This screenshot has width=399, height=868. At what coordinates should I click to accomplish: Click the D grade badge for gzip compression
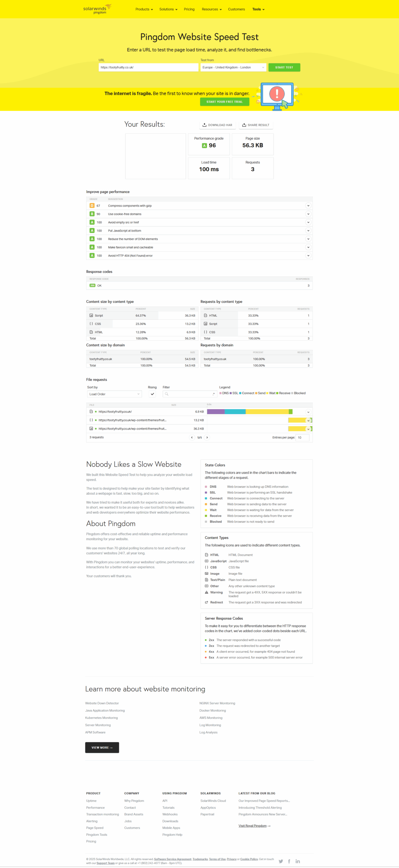(x=92, y=206)
